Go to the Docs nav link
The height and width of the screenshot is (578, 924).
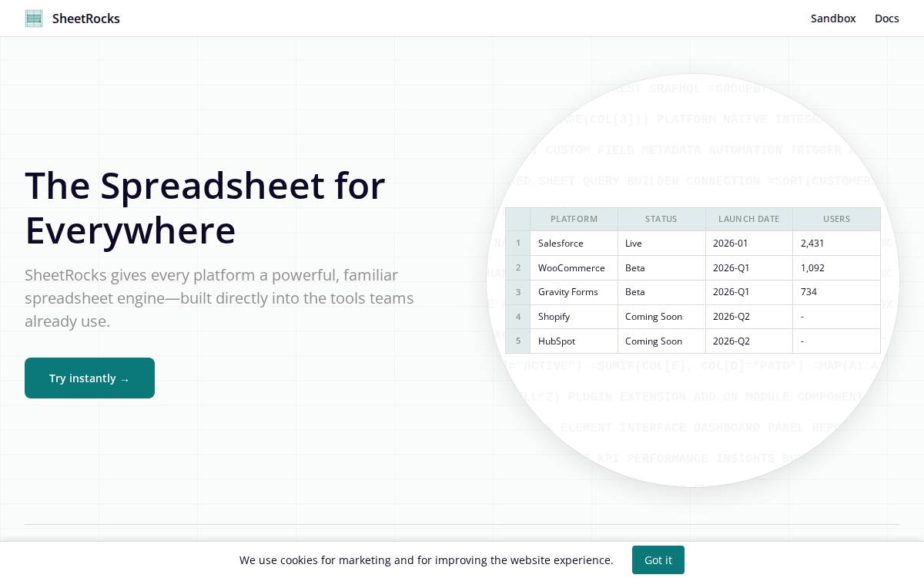887,18
